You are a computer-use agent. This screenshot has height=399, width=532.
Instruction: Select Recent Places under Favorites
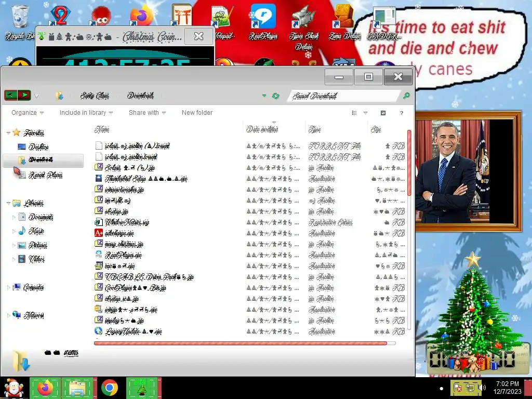tap(46, 175)
